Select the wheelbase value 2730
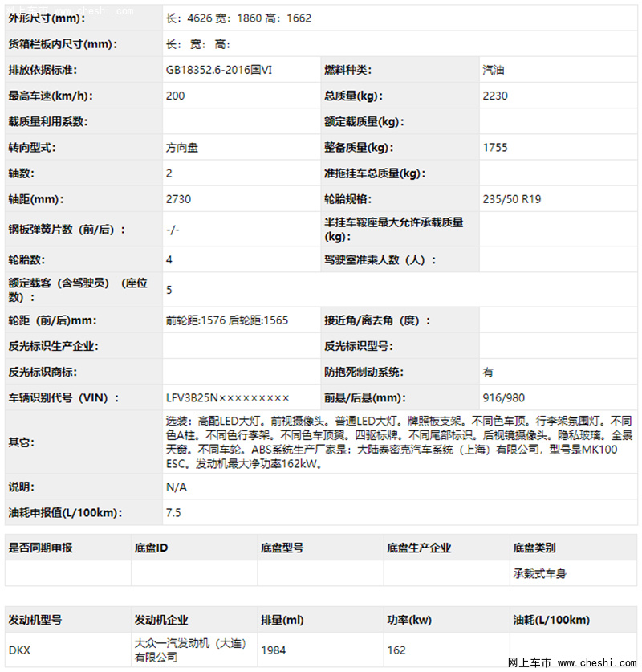This screenshot has width=642, height=672. [x=179, y=199]
